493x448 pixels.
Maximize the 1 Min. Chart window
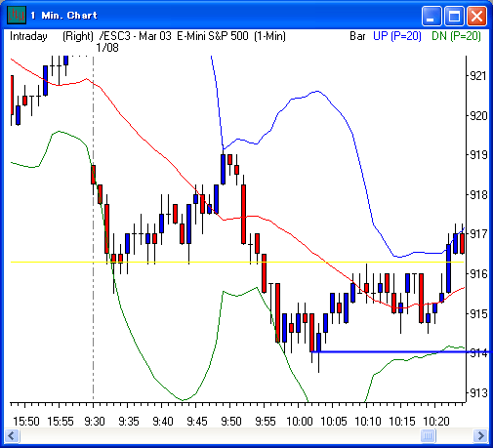(454, 16)
